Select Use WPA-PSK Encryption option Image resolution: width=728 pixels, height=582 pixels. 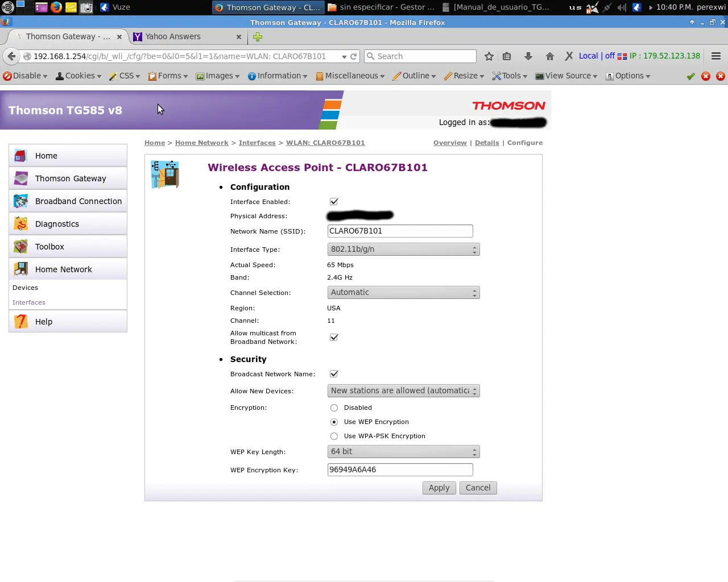[x=334, y=436]
